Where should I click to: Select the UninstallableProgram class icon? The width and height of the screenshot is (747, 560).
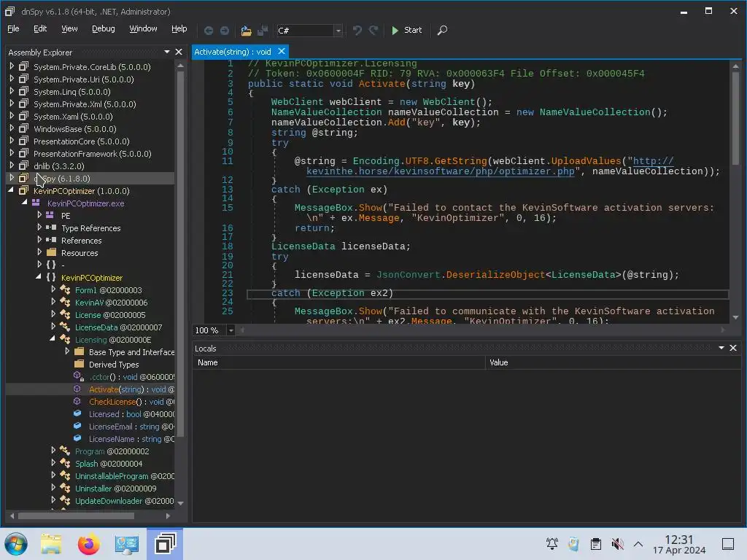pyautogui.click(x=65, y=475)
